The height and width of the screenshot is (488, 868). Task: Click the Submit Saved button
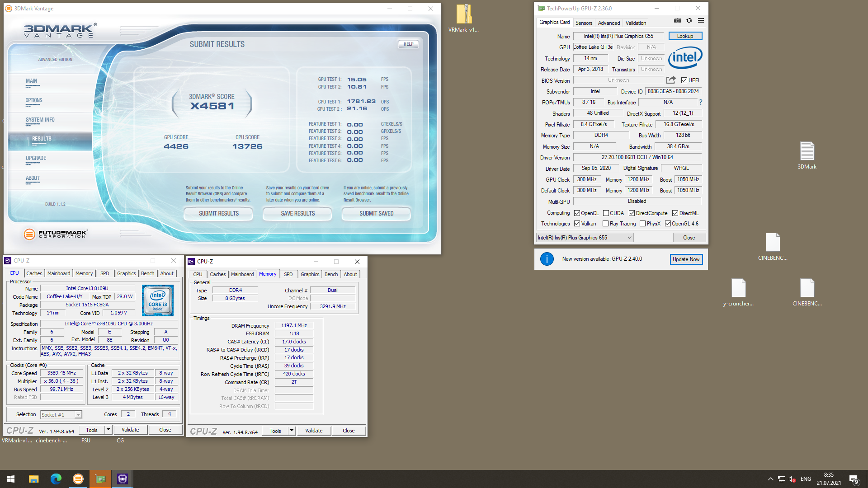pyautogui.click(x=376, y=213)
